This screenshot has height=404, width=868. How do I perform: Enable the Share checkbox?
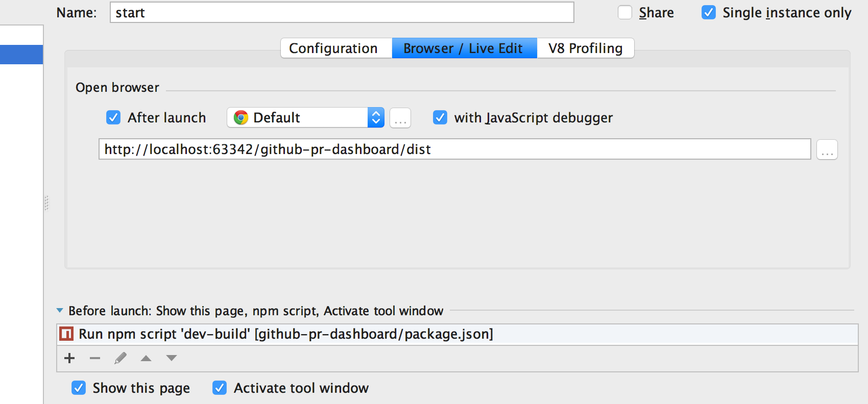(625, 12)
